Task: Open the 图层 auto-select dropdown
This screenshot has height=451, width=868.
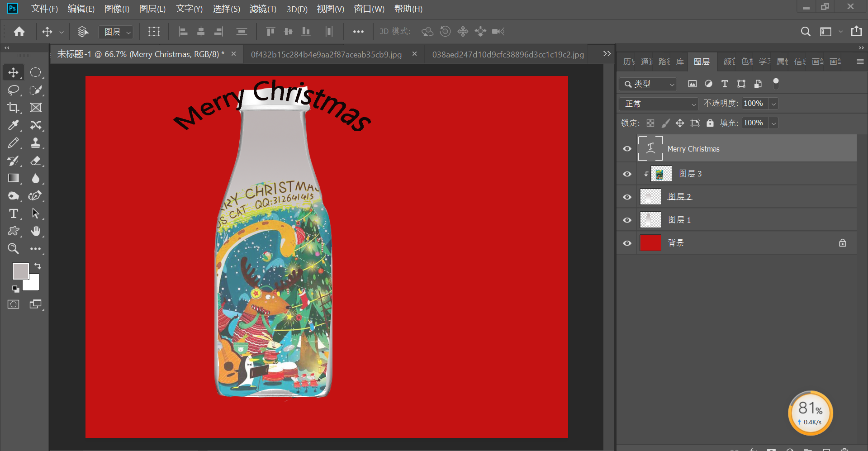Action: coord(116,32)
